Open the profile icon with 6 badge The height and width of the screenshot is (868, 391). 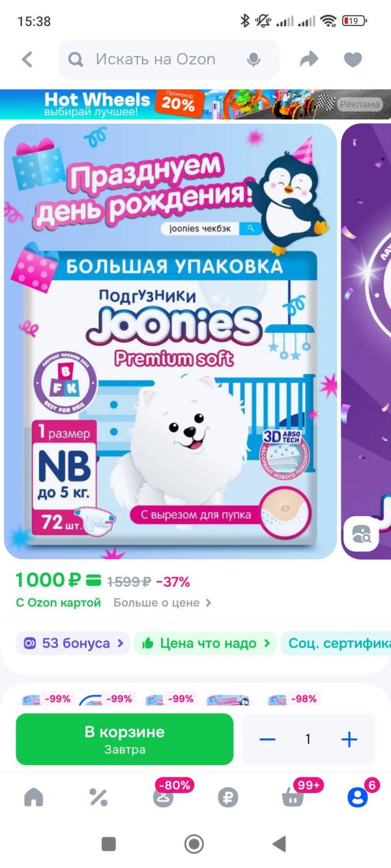[357, 797]
